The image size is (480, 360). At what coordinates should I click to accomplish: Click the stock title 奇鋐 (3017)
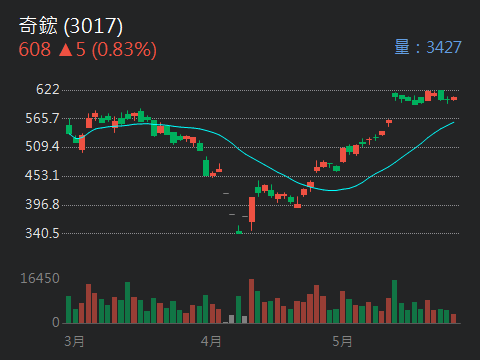coord(71,26)
